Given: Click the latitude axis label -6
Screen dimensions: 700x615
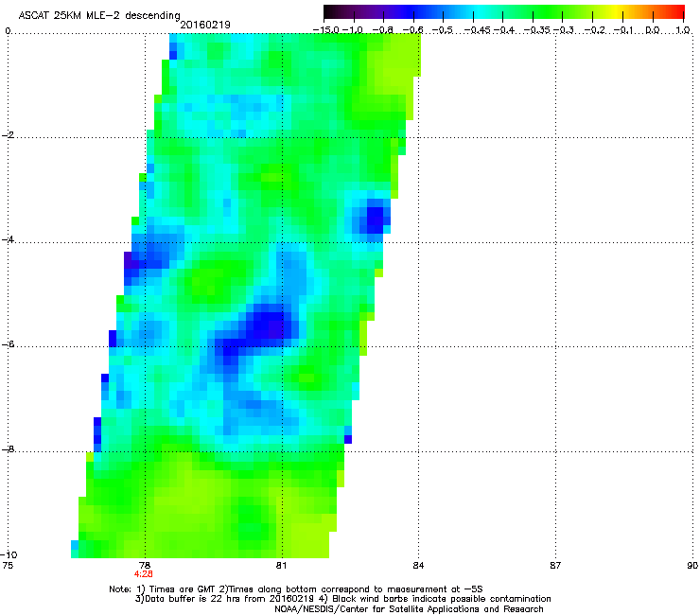Looking at the screenshot, I should 8,344.
